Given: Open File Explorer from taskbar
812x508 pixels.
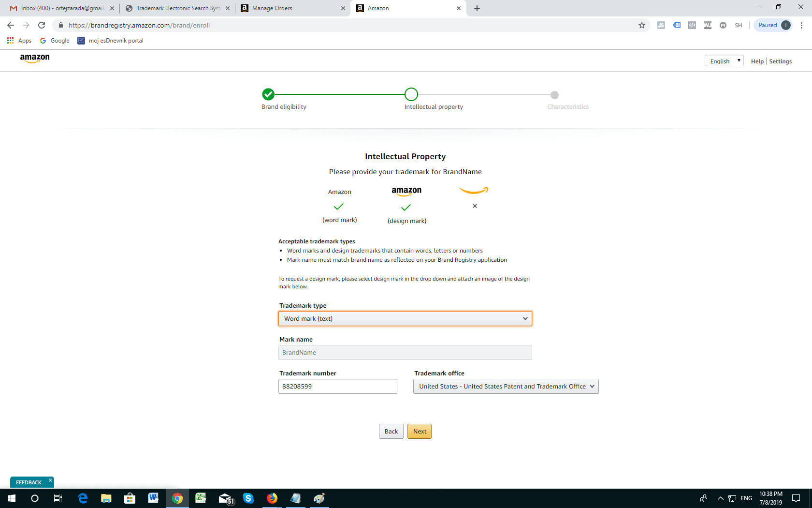Looking at the screenshot, I should 106,498.
